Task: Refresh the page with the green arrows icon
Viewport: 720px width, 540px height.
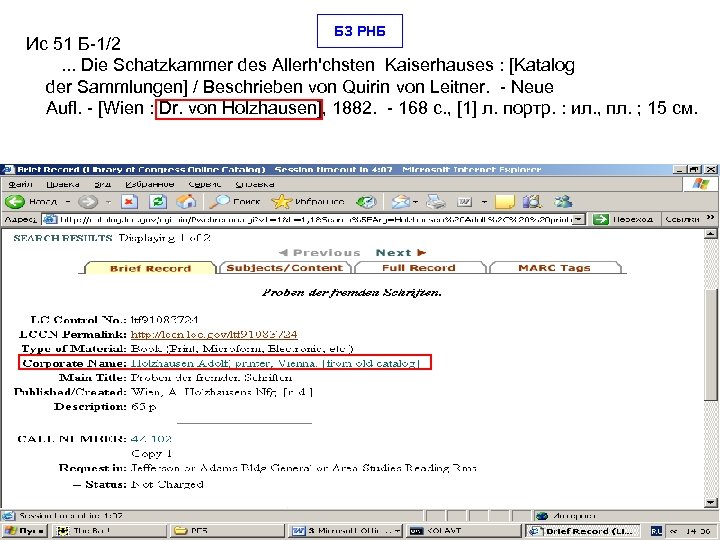Action: click(x=158, y=201)
